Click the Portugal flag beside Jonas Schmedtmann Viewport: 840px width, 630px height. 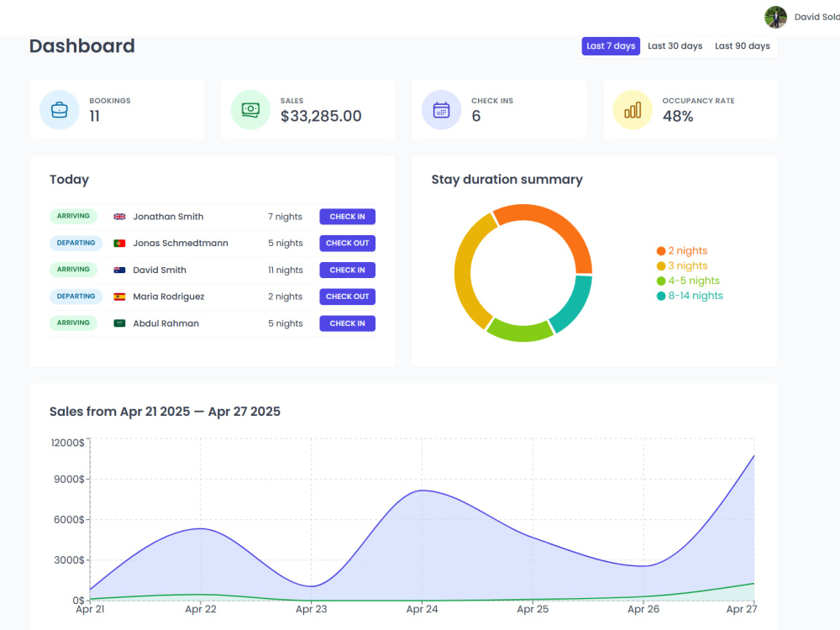pyautogui.click(x=119, y=244)
